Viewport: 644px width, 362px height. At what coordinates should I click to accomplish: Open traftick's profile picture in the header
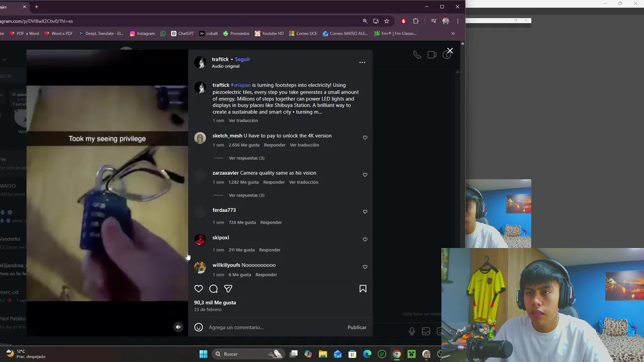(x=200, y=62)
